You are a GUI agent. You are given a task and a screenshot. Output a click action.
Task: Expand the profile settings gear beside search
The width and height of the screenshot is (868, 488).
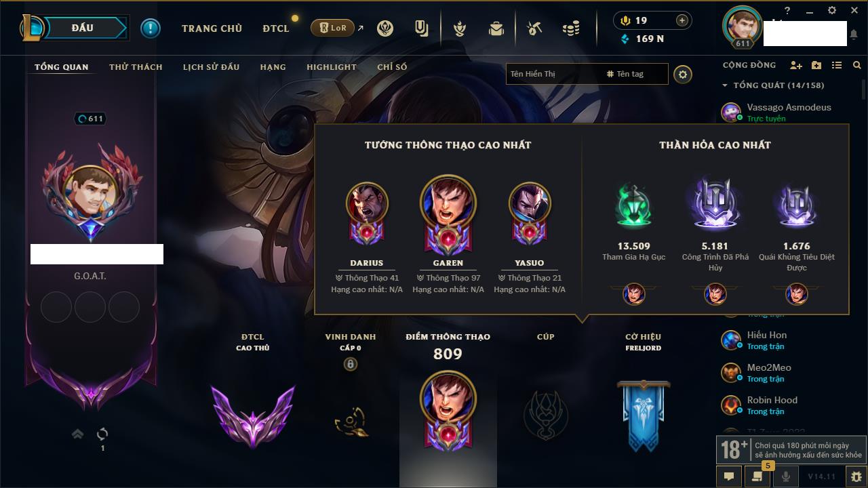(683, 74)
